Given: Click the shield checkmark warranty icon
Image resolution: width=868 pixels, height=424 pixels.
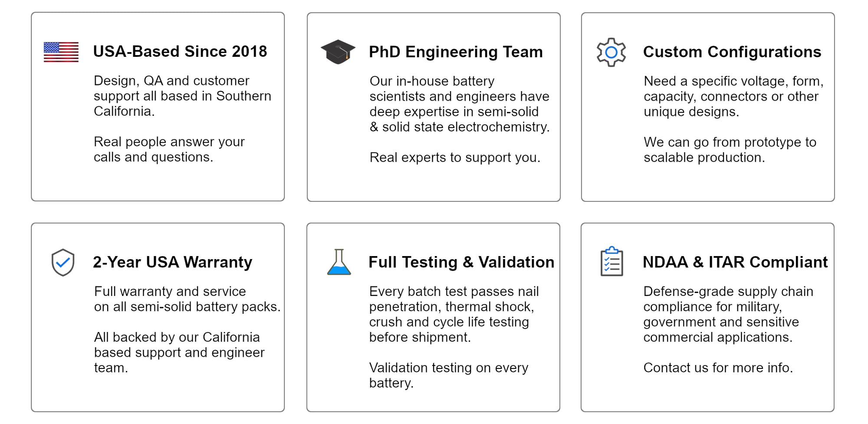Looking at the screenshot, I should pos(63,263).
